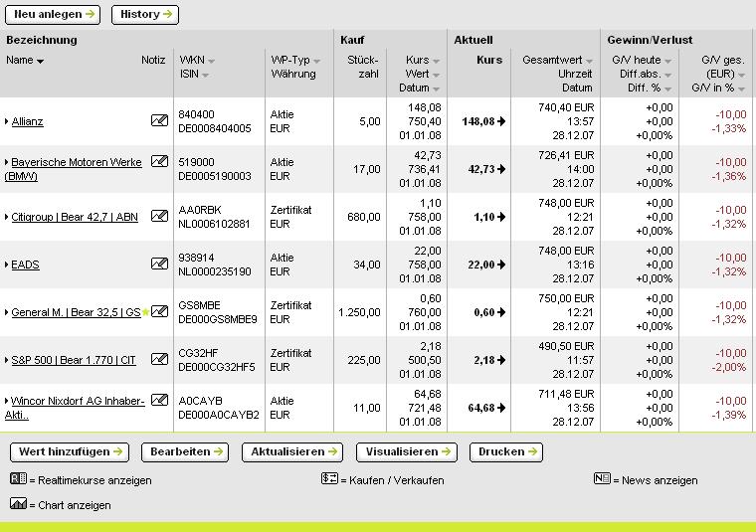
Task: Open the General M. | Bear 32,5 | GS link
Action: click(x=76, y=312)
